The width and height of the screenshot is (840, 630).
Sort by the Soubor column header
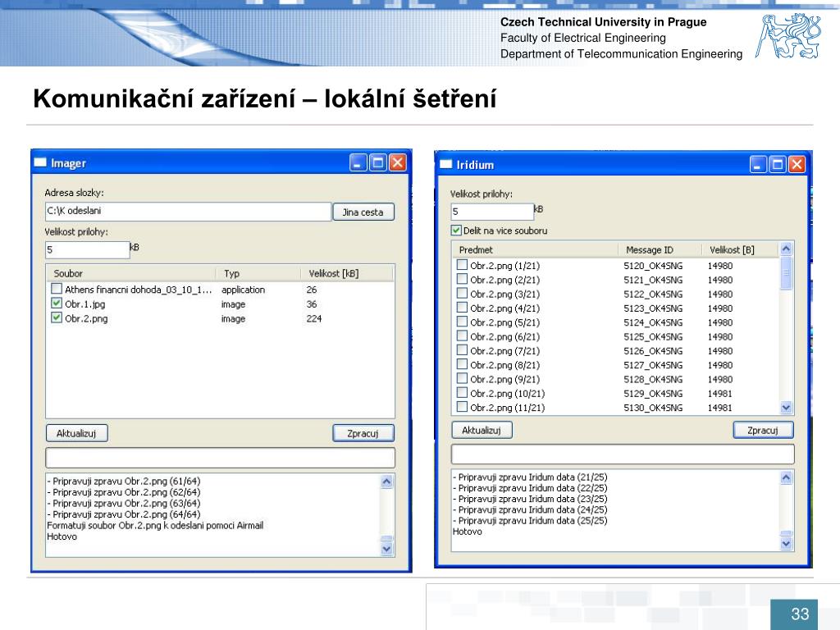point(132,273)
